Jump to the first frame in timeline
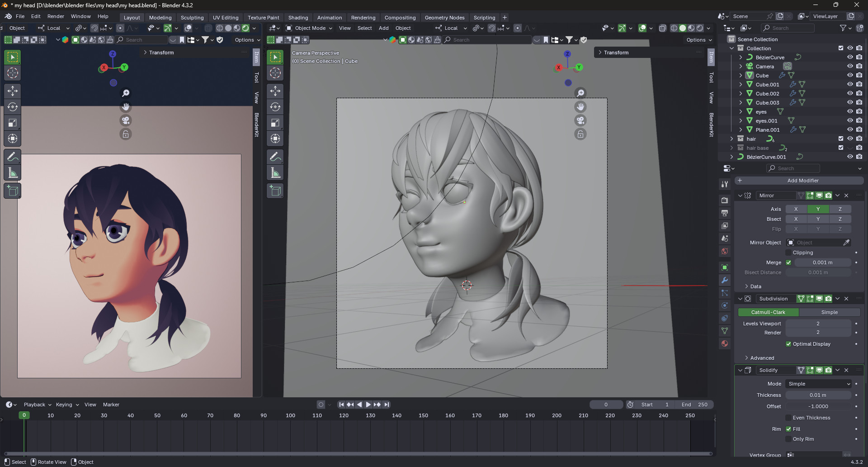Viewport: 868px width, 467px height. click(x=341, y=405)
